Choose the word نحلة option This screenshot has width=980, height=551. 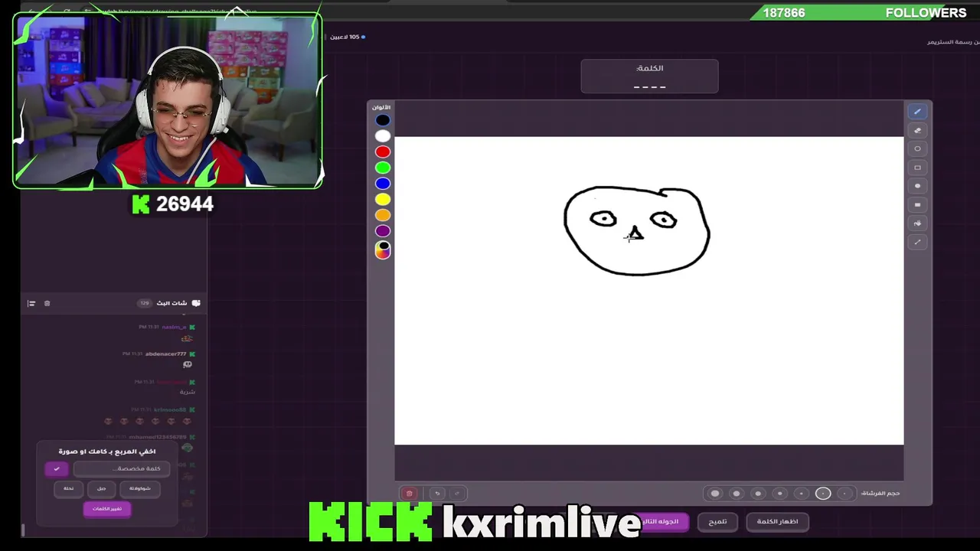pos(69,488)
